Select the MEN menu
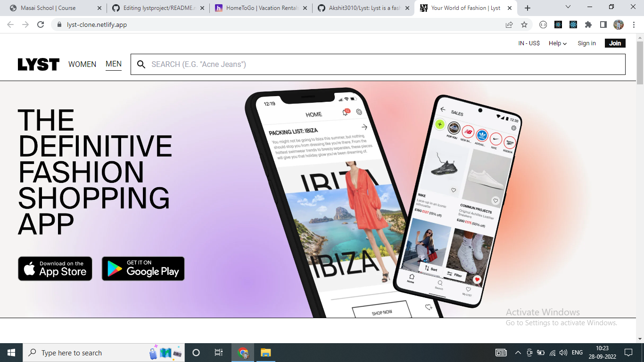The height and width of the screenshot is (362, 644). [x=114, y=64]
